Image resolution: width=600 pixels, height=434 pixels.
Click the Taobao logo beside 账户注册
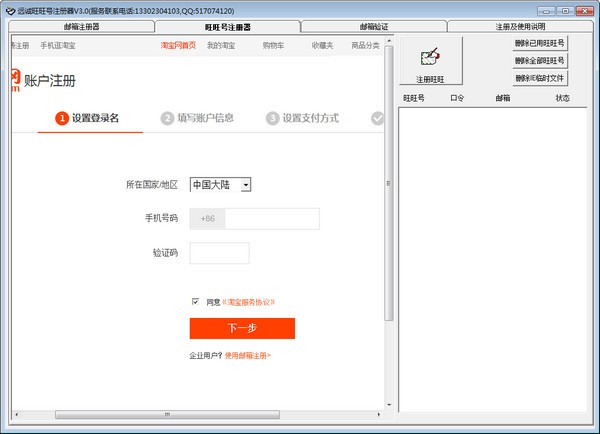pyautogui.click(x=15, y=80)
